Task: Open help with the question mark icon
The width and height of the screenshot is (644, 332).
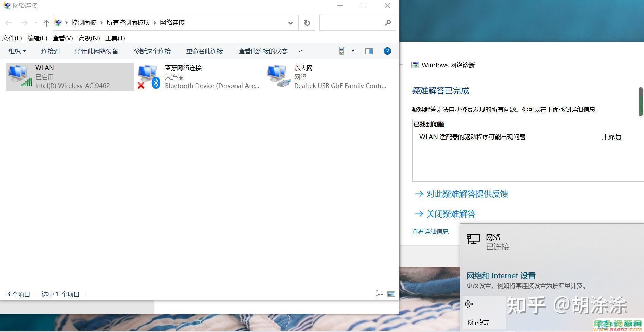Action: click(387, 51)
